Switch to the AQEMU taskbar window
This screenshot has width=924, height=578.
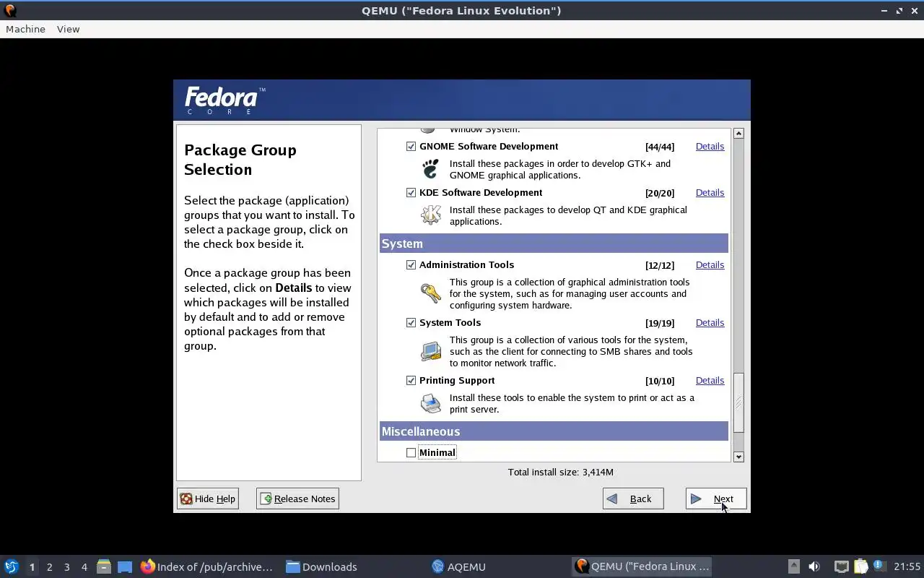pos(459,566)
